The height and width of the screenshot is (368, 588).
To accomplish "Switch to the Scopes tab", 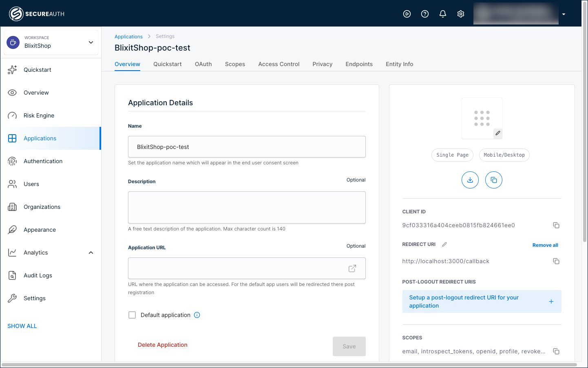I will click(235, 64).
